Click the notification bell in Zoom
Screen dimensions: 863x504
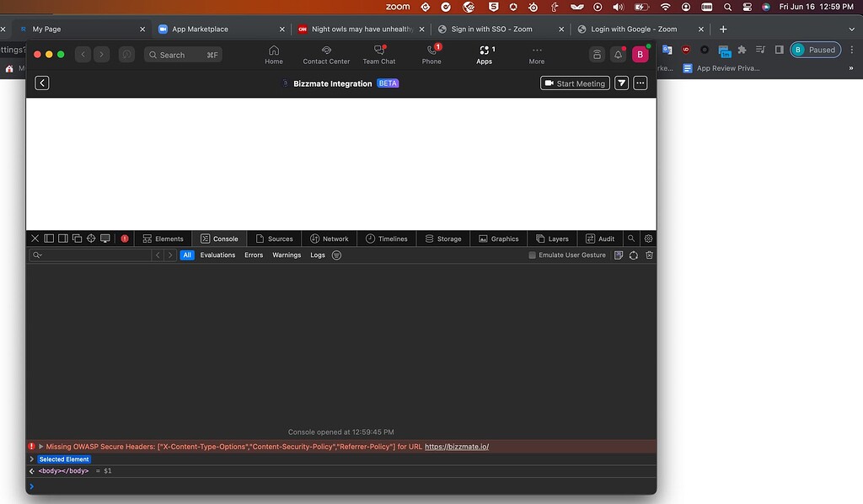point(618,53)
